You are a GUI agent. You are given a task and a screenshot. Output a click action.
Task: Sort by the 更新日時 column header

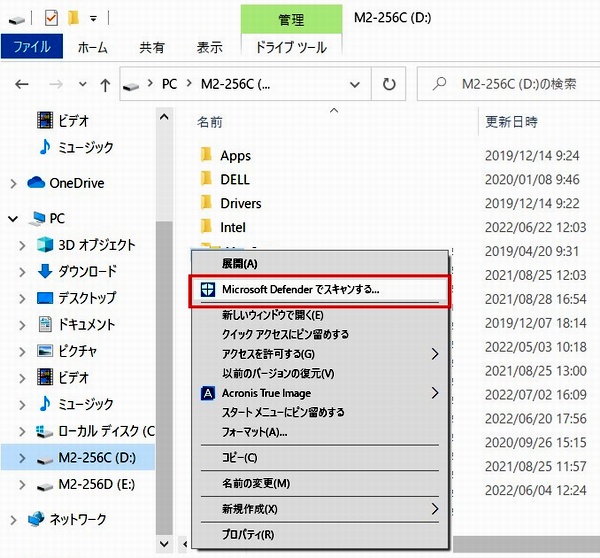point(511,122)
